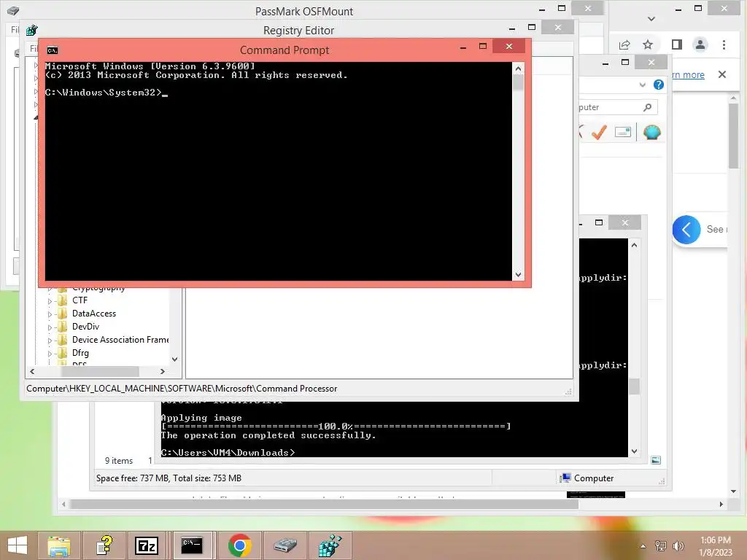Expand Device Association Framework key
Viewport: 747px width, 560px height.
pyautogui.click(x=50, y=341)
